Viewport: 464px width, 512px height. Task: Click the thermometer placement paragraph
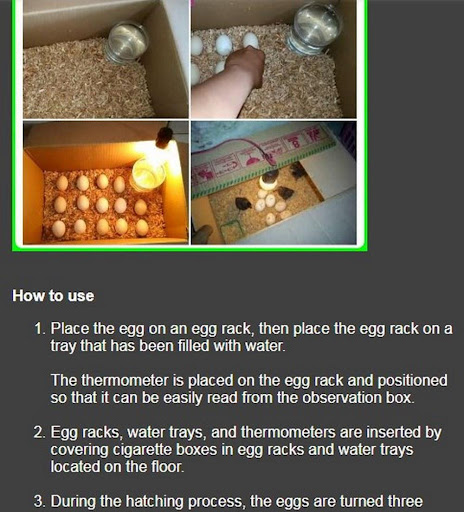coord(249,389)
